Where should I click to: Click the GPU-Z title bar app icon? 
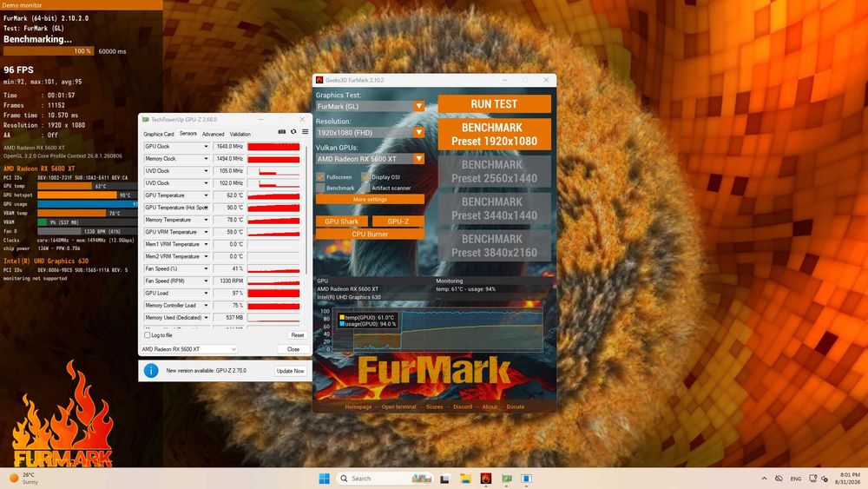tap(146, 119)
